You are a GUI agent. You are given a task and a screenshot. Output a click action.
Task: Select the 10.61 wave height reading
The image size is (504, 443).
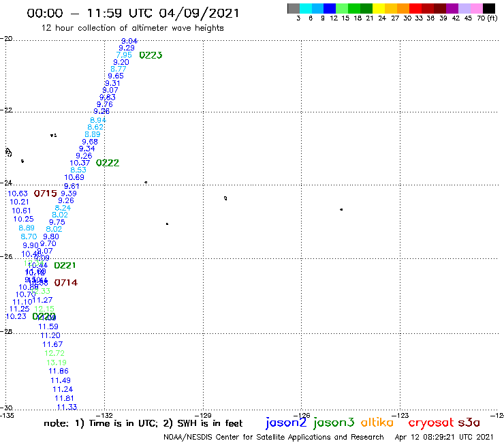coord(21,211)
